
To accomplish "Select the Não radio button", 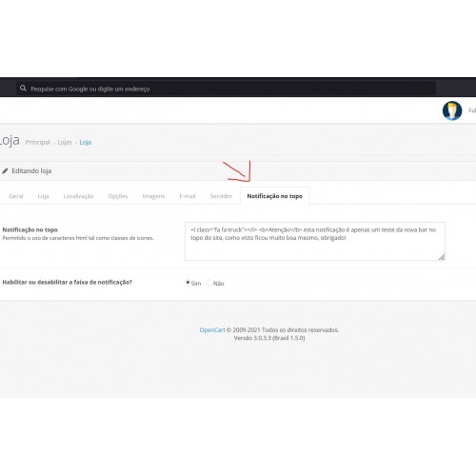I will [209, 282].
